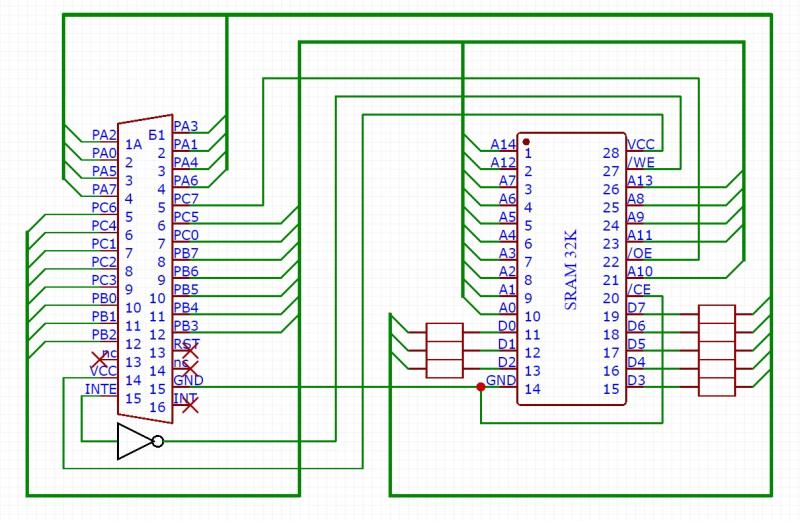Click the GND junction dot near SRAM pin 14
This screenshot has width=800, height=521.
pos(481,388)
